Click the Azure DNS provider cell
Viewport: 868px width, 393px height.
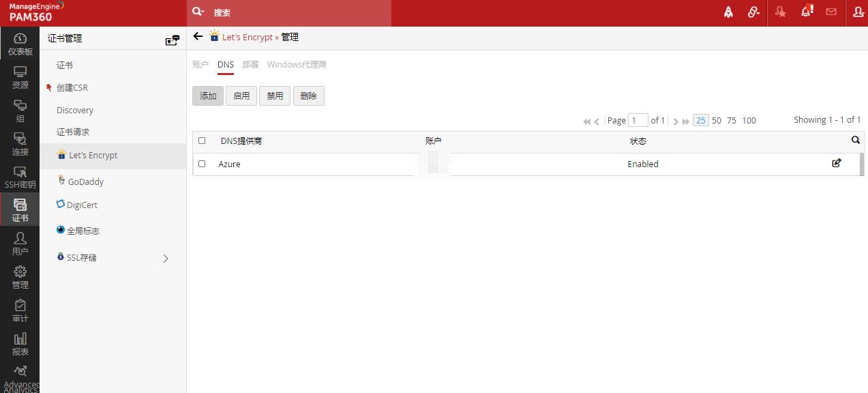[229, 164]
